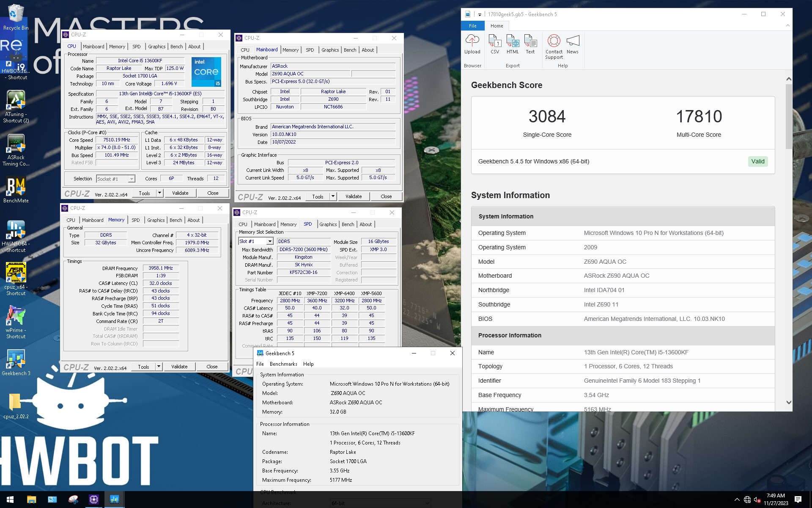Open Slot #1 dropdown in SPD window
Screen dimensions: 812x508
coord(256,241)
